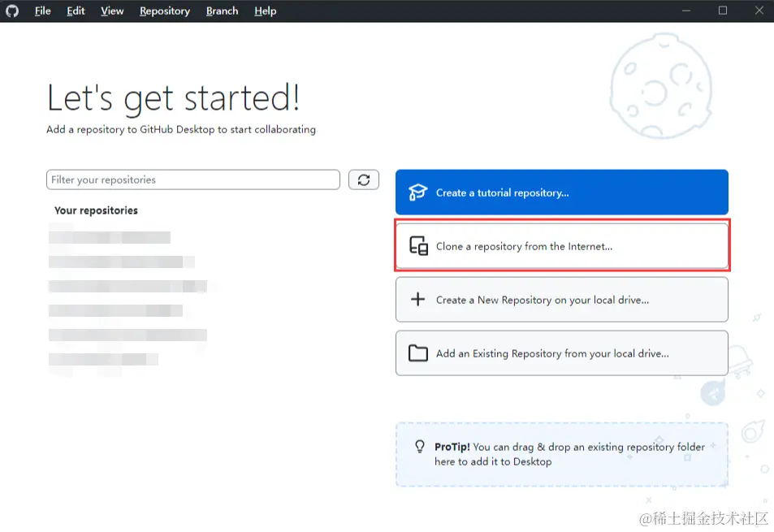Viewport: 774px width, 532px height.
Task: Click the clone repository devices icon
Action: click(418, 246)
